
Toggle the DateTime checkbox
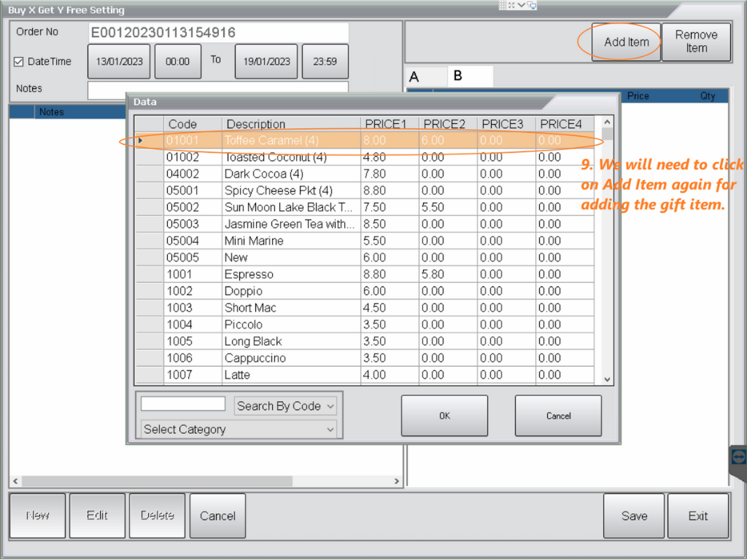tap(19, 62)
